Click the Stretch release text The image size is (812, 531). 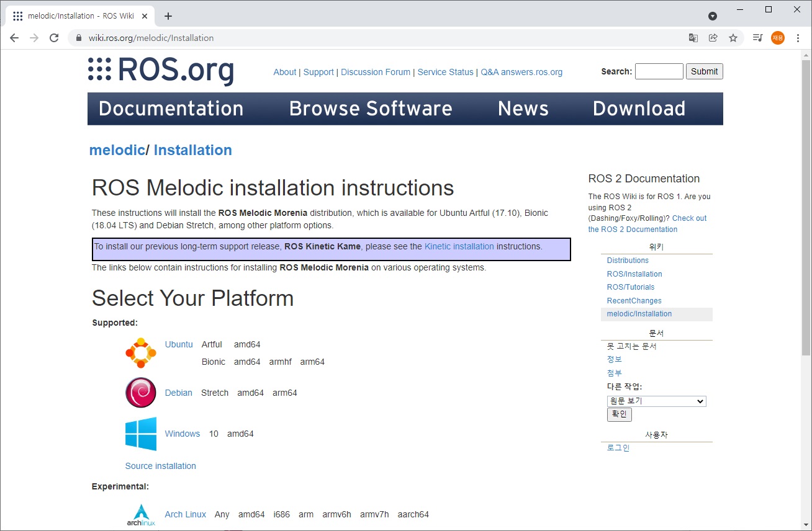tap(215, 393)
